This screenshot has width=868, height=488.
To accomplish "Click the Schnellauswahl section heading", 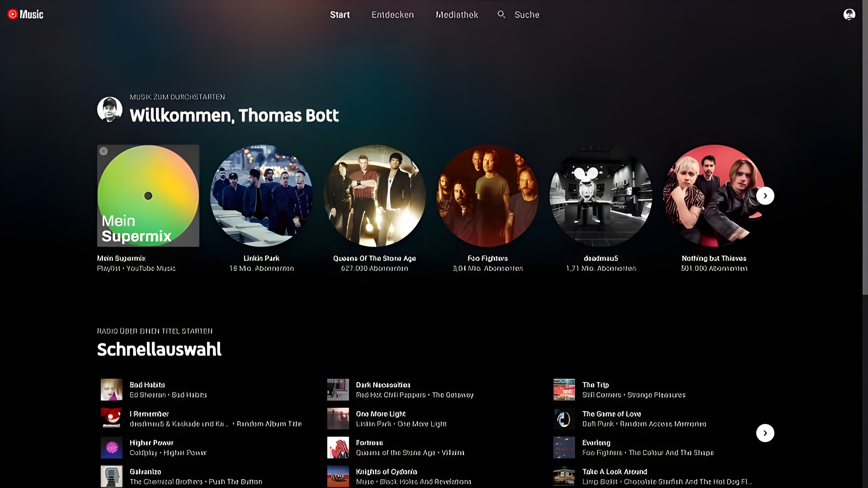I will tap(159, 349).
